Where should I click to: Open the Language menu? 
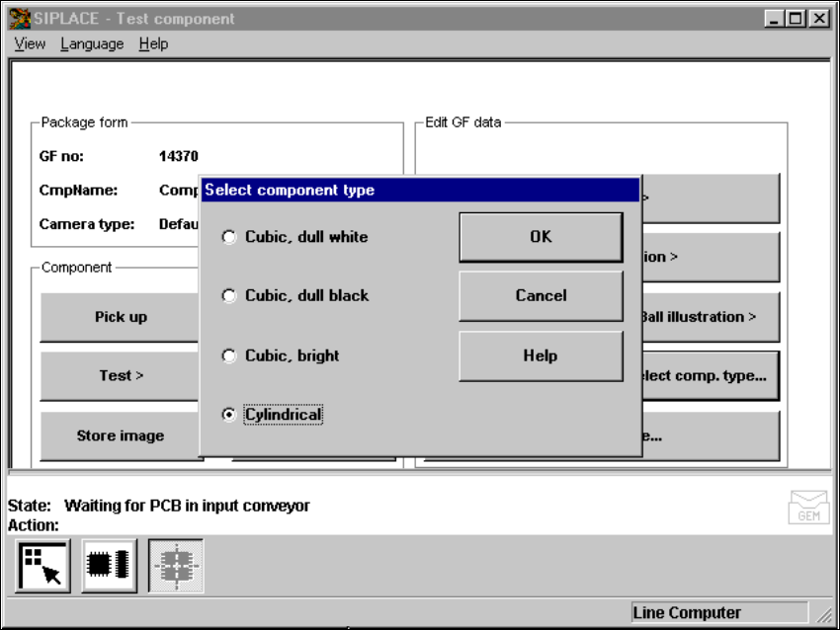tap(92, 43)
